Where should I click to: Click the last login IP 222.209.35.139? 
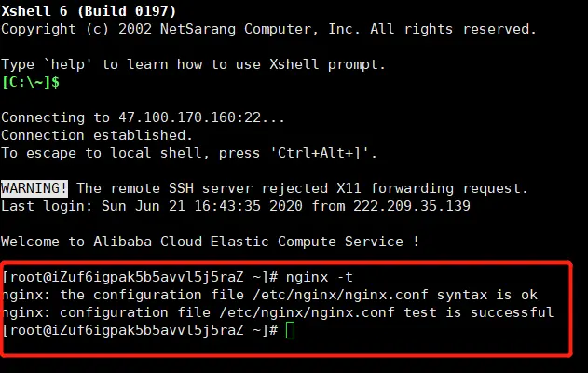[x=411, y=206]
